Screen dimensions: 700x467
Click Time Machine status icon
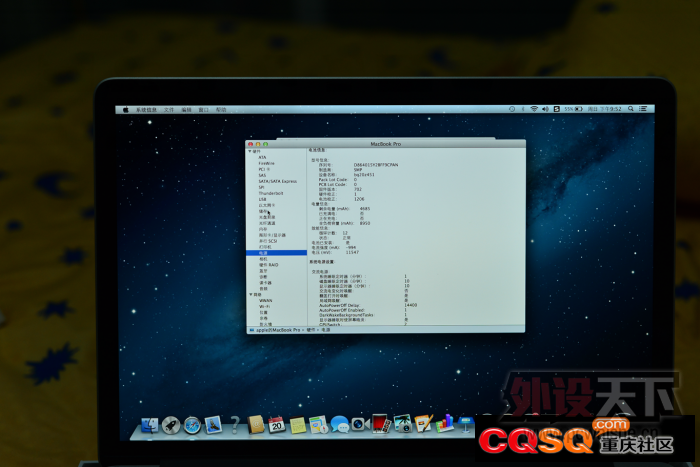pyautogui.click(x=512, y=109)
